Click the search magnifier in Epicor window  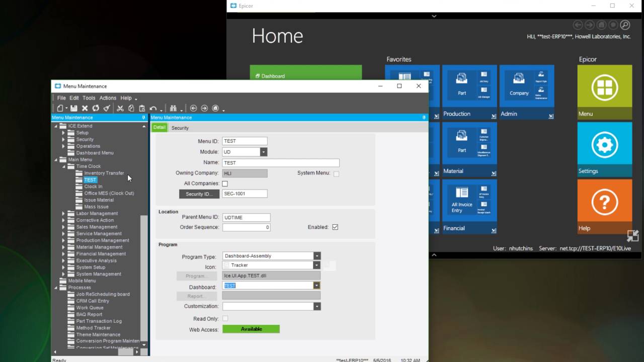tap(624, 25)
